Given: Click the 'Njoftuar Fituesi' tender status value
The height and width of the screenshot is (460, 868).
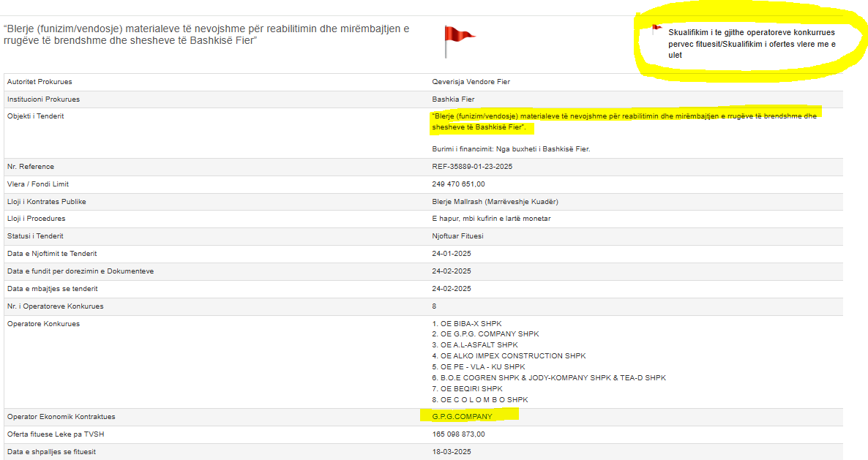Looking at the screenshot, I should 457,236.
